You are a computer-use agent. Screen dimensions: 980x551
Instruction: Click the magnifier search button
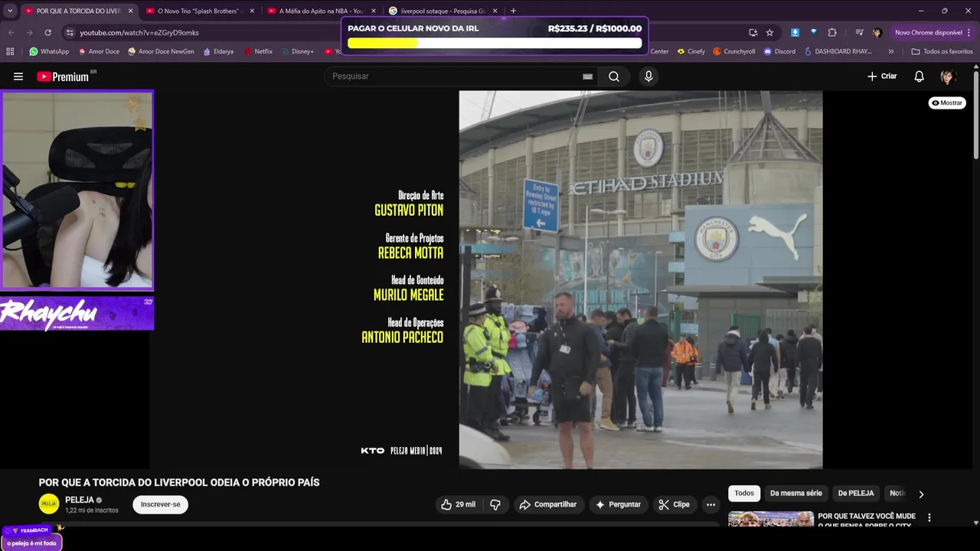[x=614, y=77]
